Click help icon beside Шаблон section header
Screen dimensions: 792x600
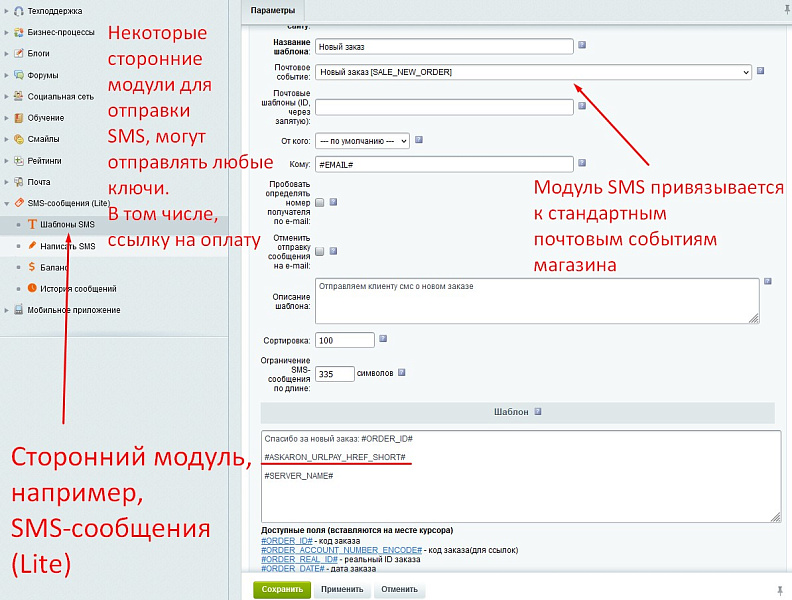[538, 411]
